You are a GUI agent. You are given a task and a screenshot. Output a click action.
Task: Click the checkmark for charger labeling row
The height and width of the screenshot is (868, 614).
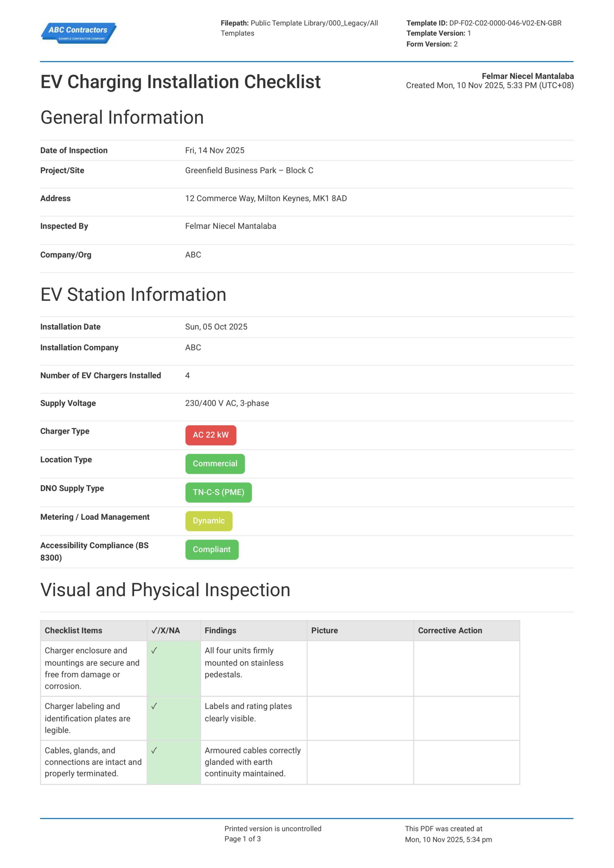pyautogui.click(x=154, y=706)
